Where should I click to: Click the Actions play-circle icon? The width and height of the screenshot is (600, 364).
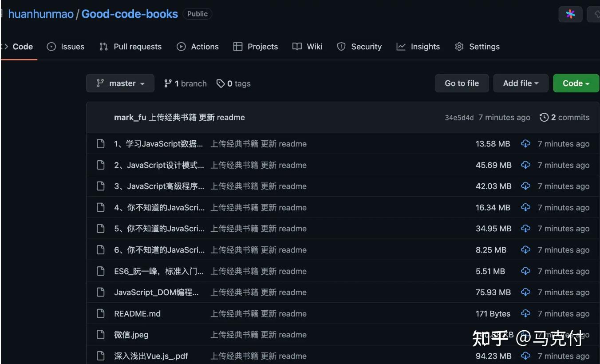[x=181, y=46]
